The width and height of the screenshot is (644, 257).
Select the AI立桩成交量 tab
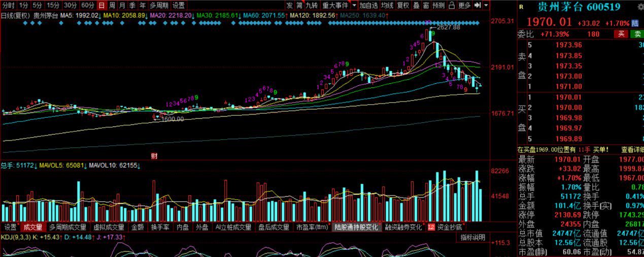pos(233,227)
